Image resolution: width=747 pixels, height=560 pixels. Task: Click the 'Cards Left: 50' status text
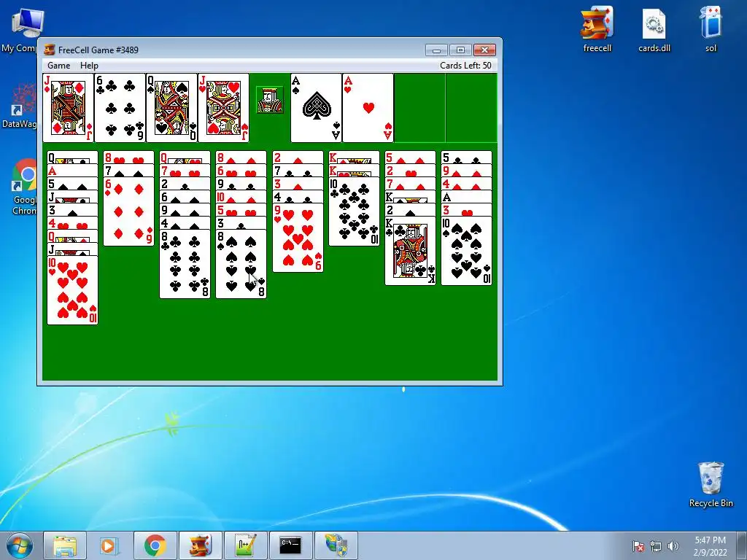465,66
